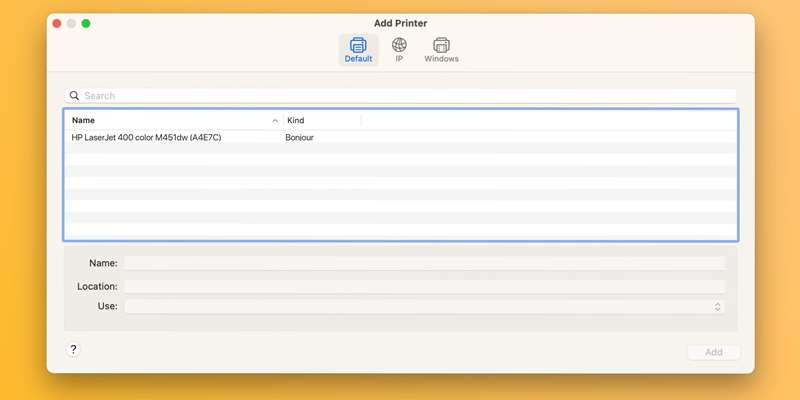Click into the Name text field
Screen dimensions: 800x400
click(424, 263)
